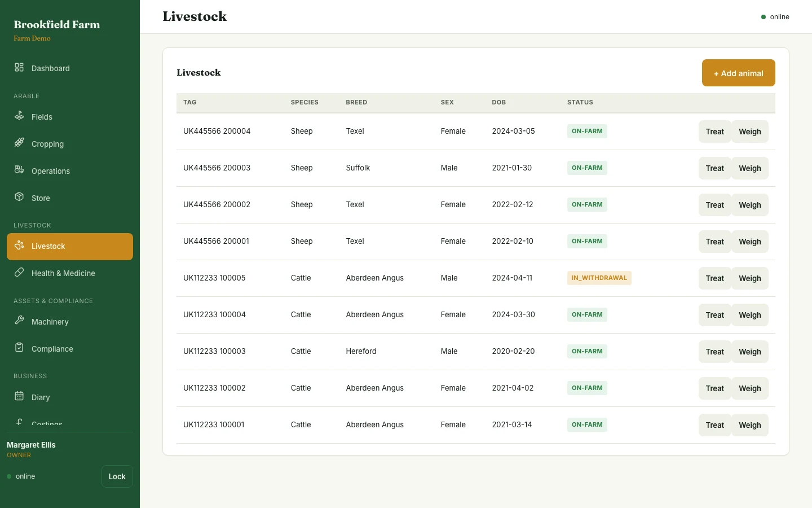The image size is (812, 508).
Task: Select the Fields sprout icon
Action: (19, 116)
